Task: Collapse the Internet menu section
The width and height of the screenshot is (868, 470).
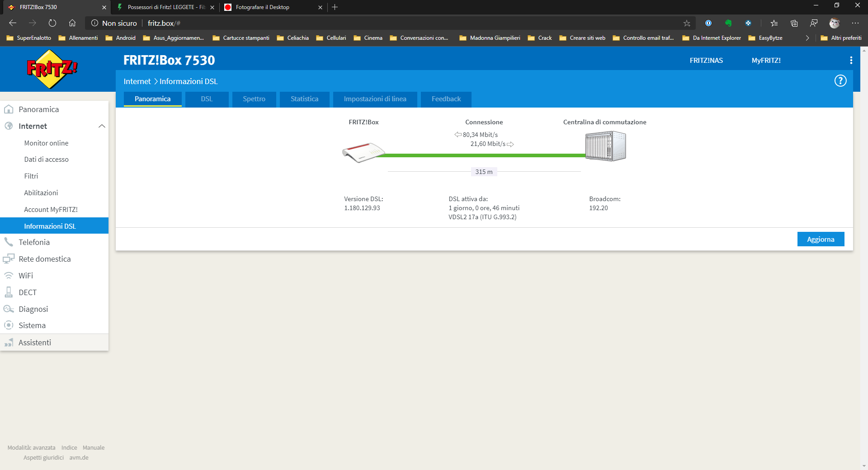Action: coord(102,126)
